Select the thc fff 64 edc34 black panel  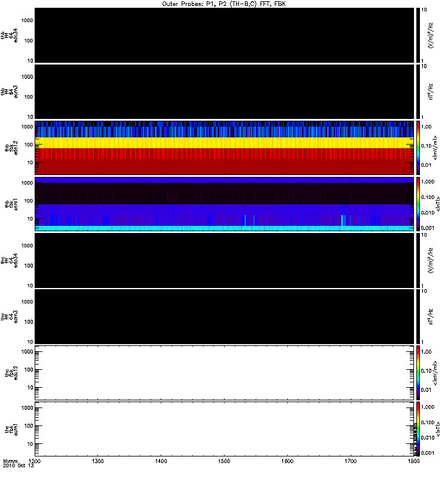[x=224, y=260]
